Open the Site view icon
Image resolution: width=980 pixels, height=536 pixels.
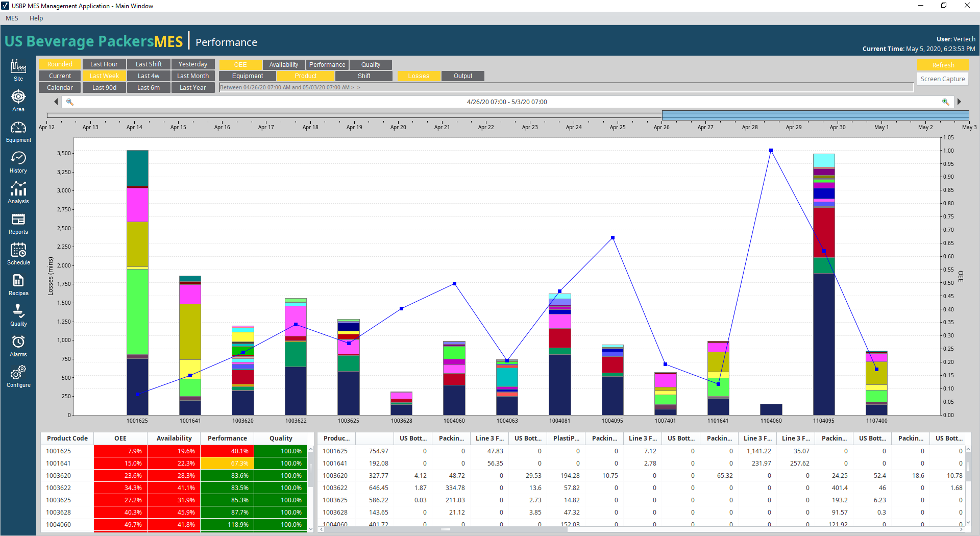18,70
